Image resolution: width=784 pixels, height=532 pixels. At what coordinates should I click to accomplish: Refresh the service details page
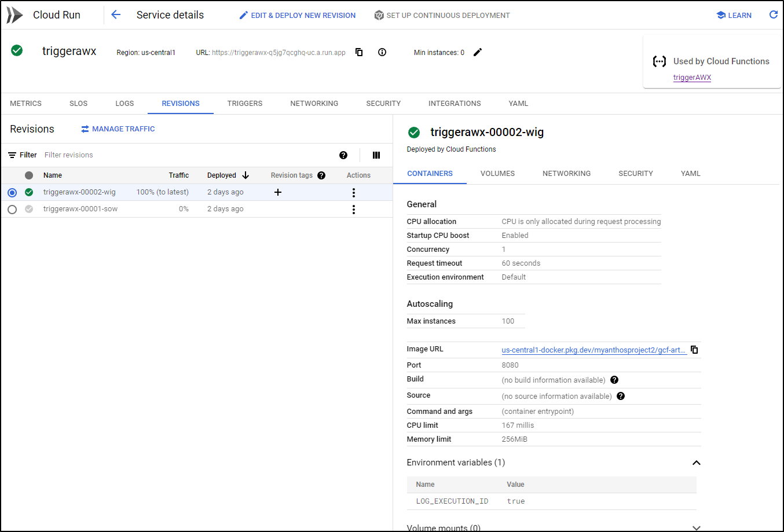(x=773, y=15)
